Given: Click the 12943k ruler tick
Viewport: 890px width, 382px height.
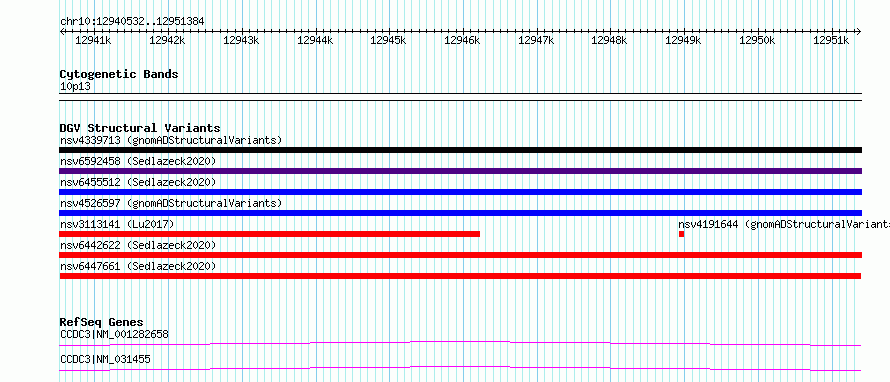Looking at the screenshot, I should coord(241,40).
